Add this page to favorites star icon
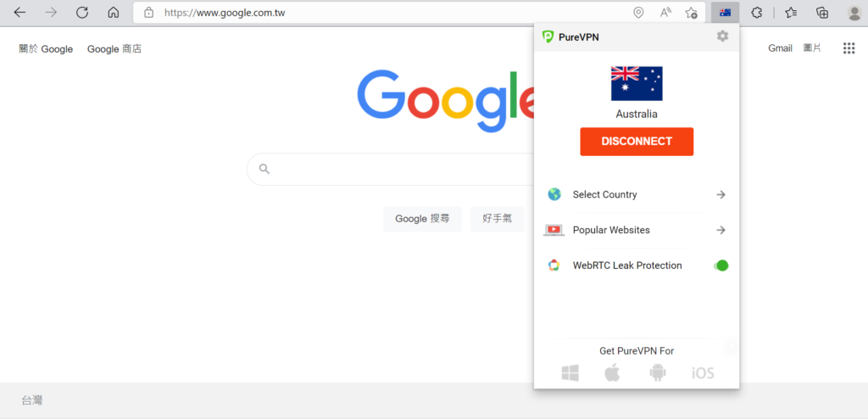This screenshot has height=419, width=868. [x=692, y=12]
